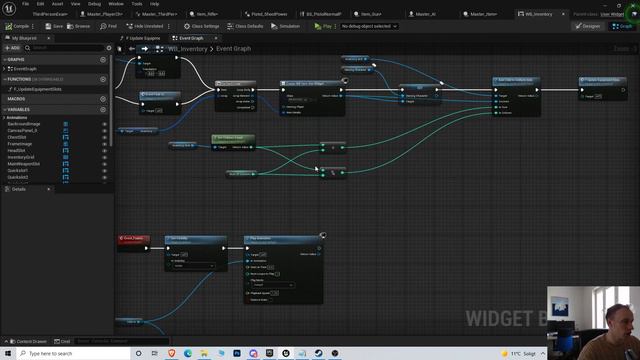The image size is (640, 360).
Task: Open Find in blueprint
Action: coord(108,26)
